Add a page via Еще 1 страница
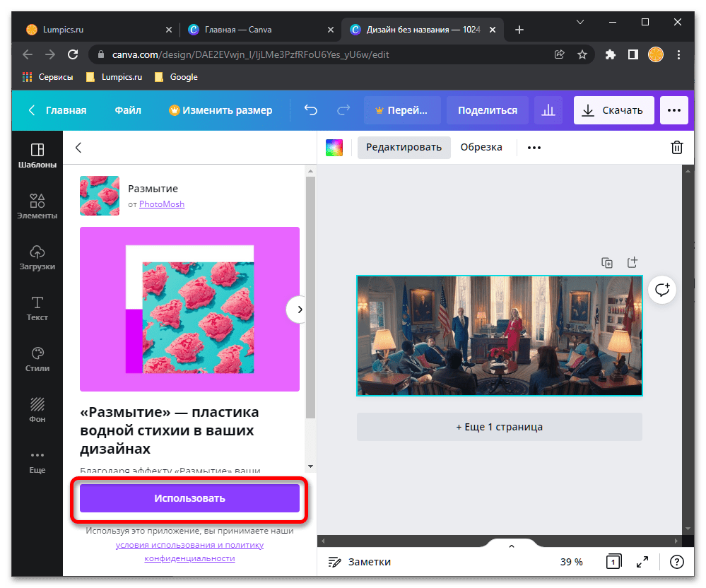 coord(500,427)
